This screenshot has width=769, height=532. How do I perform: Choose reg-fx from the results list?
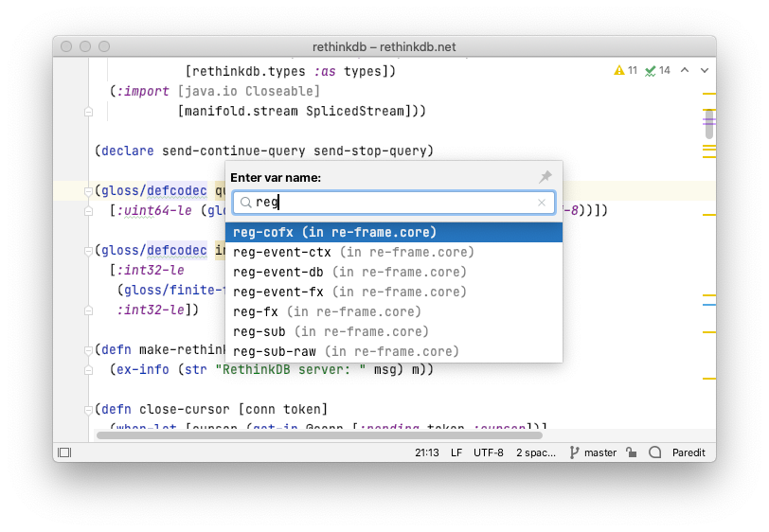click(x=394, y=311)
